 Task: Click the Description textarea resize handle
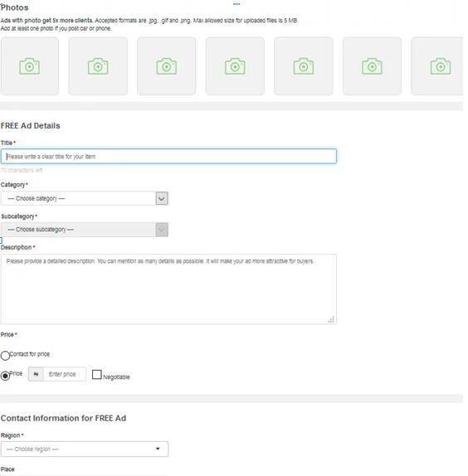tap(331, 319)
